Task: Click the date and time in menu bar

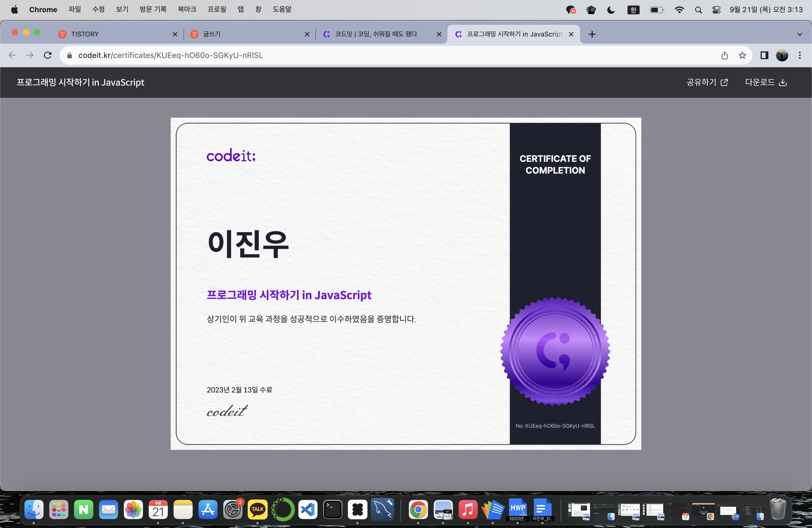Action: click(x=766, y=10)
